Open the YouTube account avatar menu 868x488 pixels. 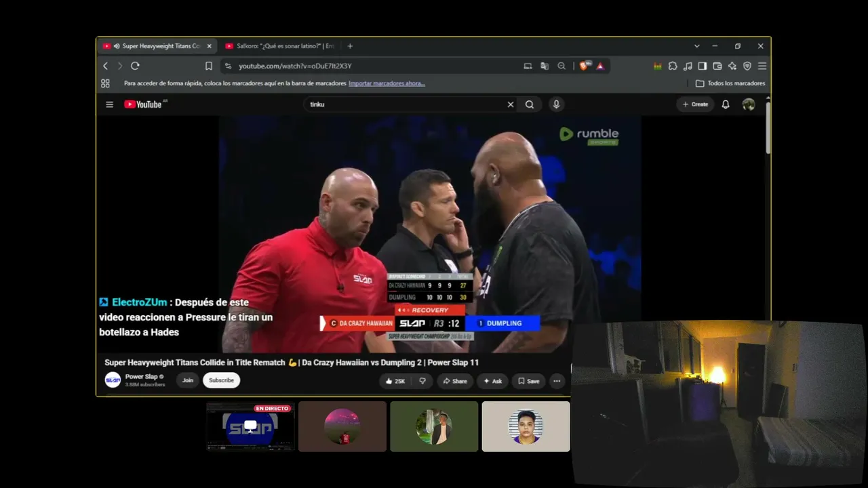click(x=749, y=104)
